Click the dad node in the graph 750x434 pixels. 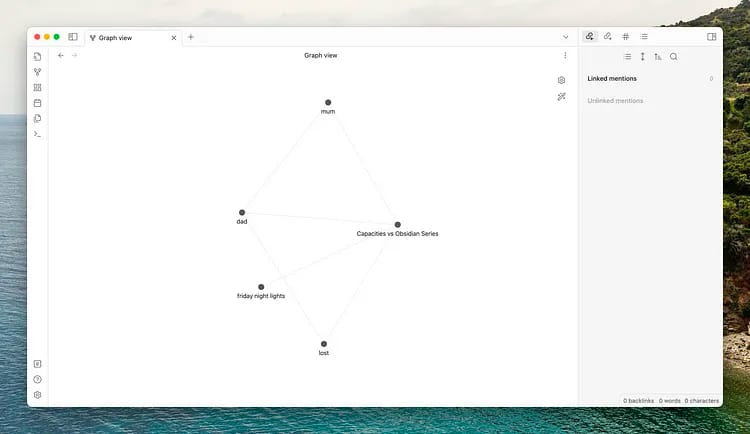coord(242,212)
